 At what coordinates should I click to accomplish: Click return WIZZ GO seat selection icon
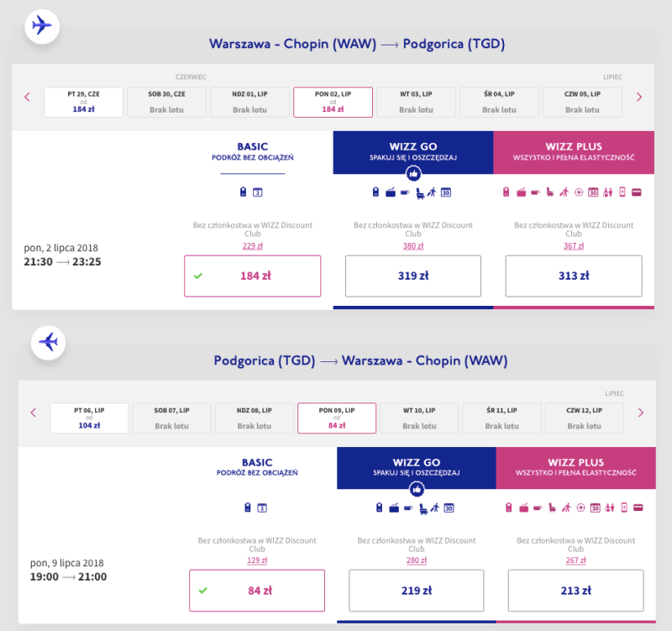pos(423,509)
